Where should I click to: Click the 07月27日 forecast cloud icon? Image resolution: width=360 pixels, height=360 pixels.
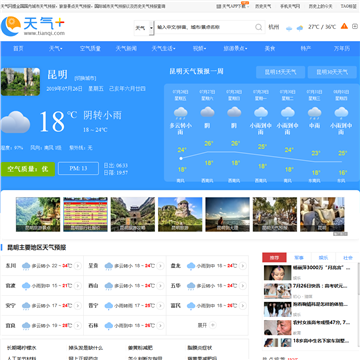point(207,112)
